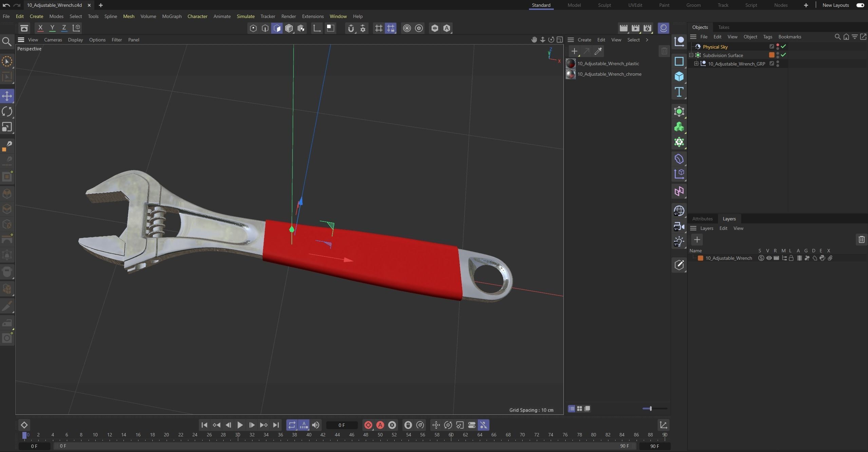This screenshot has width=868, height=452.
Task: Open keyframe selection settings gear
Action: coord(392,425)
